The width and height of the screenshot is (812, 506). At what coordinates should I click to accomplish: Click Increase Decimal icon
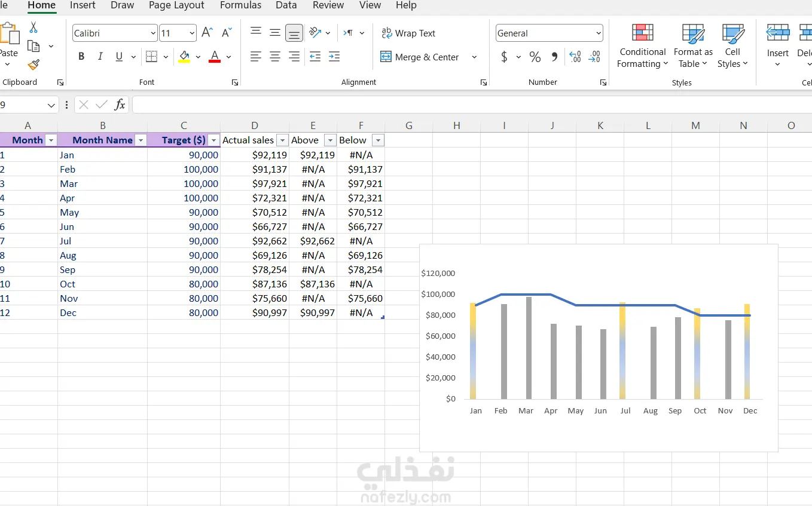pyautogui.click(x=575, y=57)
